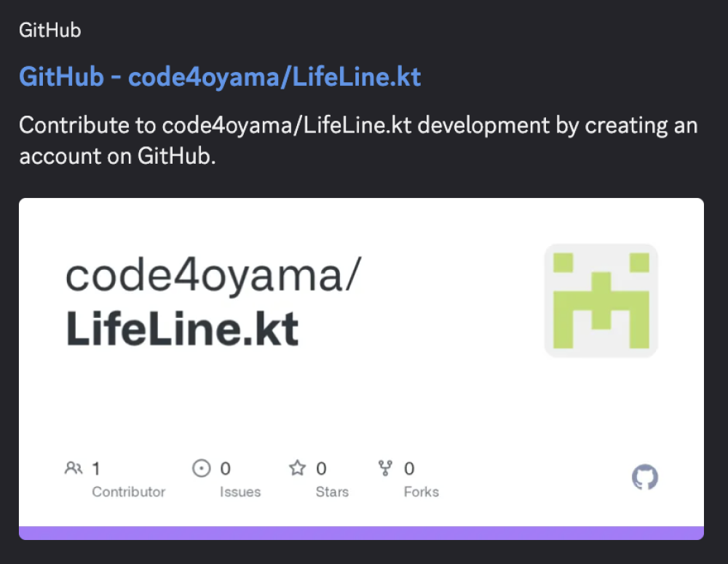Click the GitHub provider name at top
Viewport: 728px width, 564px height.
pos(50,31)
